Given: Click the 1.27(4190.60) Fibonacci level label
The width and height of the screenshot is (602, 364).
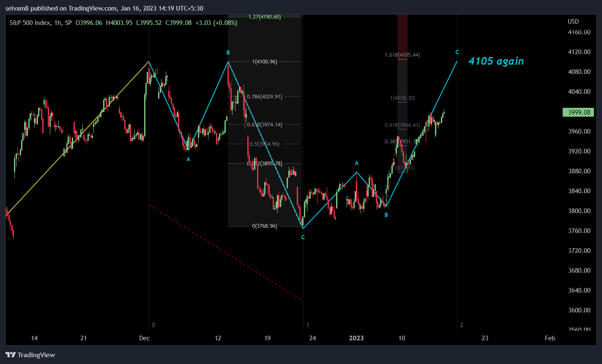Looking at the screenshot, I should 265,17.
